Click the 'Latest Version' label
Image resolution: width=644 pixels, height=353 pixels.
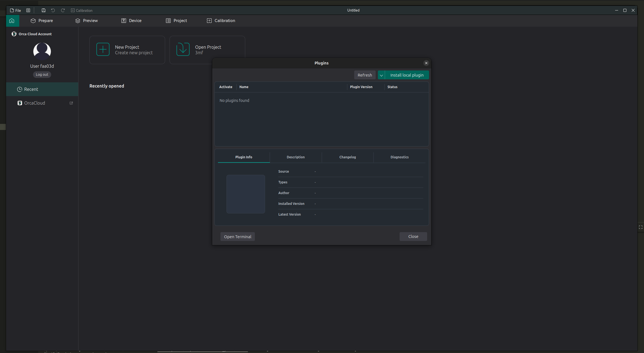pyautogui.click(x=290, y=214)
